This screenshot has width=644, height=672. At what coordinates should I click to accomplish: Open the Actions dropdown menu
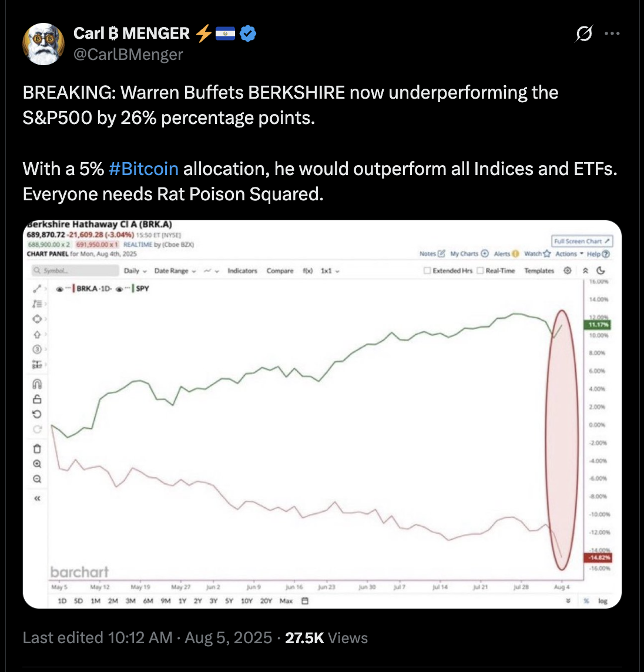pyautogui.click(x=569, y=254)
